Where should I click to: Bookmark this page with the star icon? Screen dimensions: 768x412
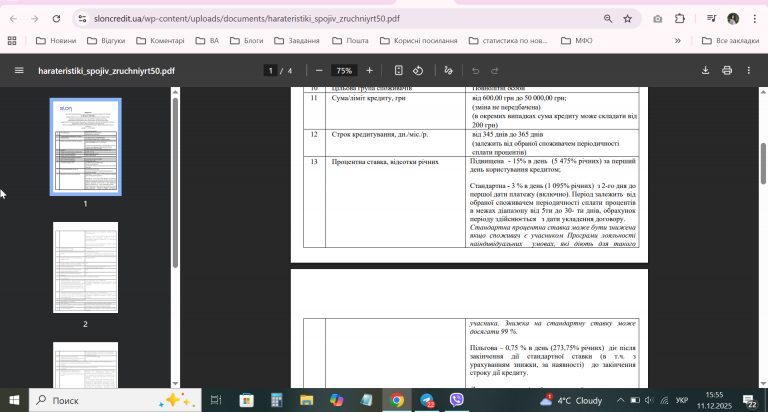(x=627, y=19)
